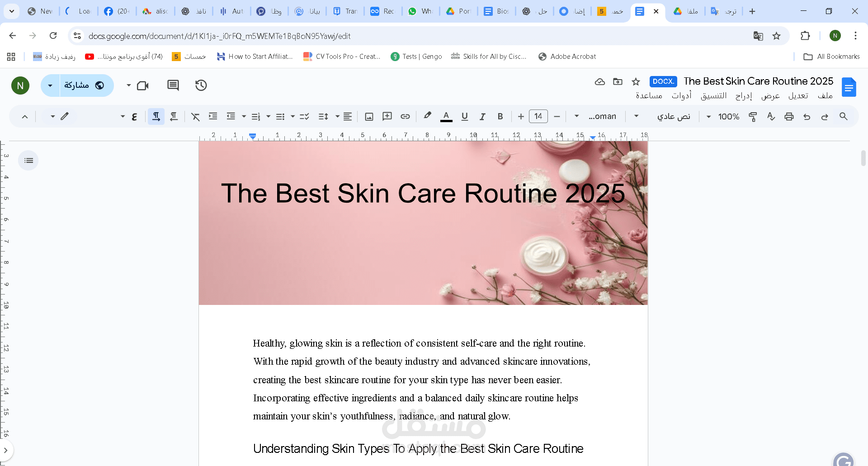Click the font size field showing 14
Viewport: 868px width, 466px height.
click(538, 116)
